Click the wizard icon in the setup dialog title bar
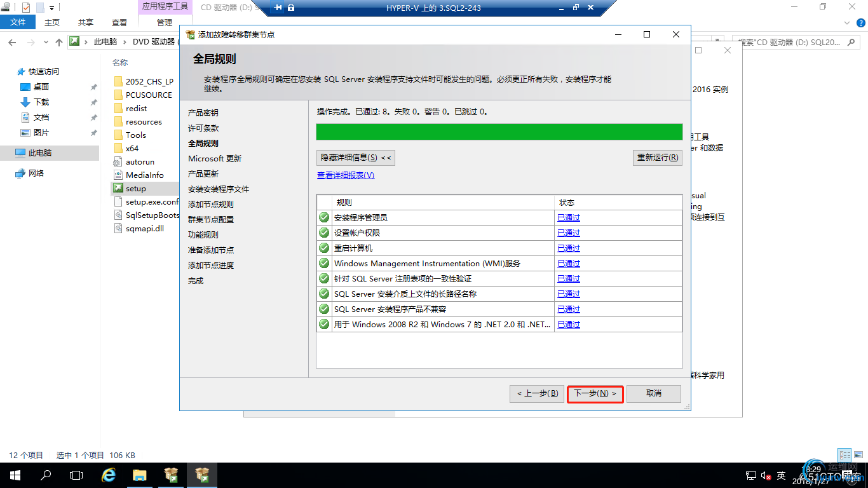 [x=190, y=34]
